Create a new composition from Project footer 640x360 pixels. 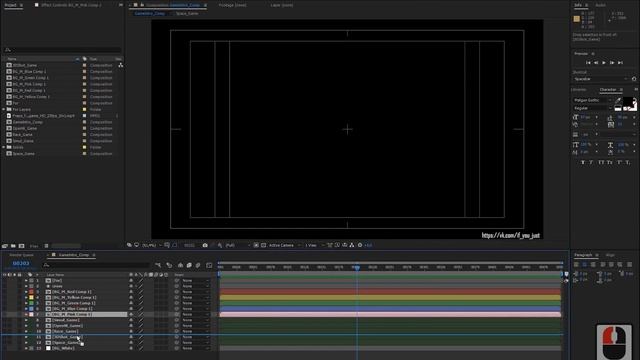[x=21, y=246]
